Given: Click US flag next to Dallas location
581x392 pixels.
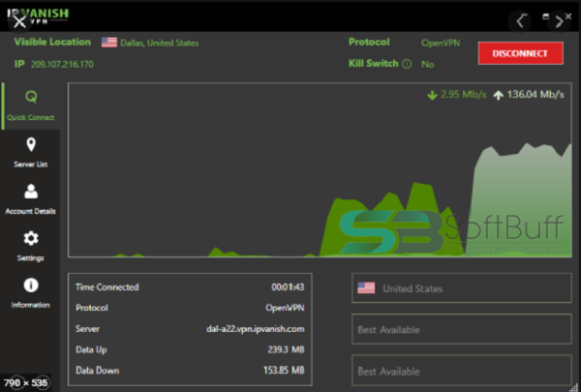Looking at the screenshot, I should coord(109,43).
